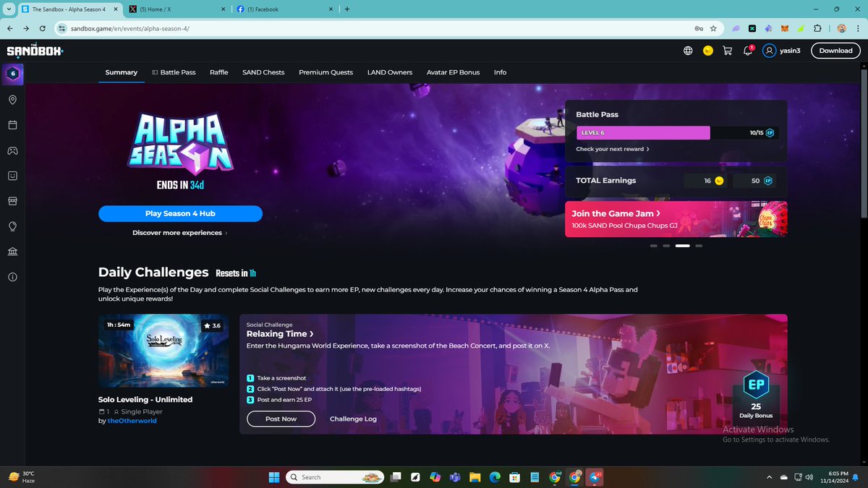This screenshot has width=868, height=488.
Task: Switch to the Home / X browser tab
Action: coord(176,9)
